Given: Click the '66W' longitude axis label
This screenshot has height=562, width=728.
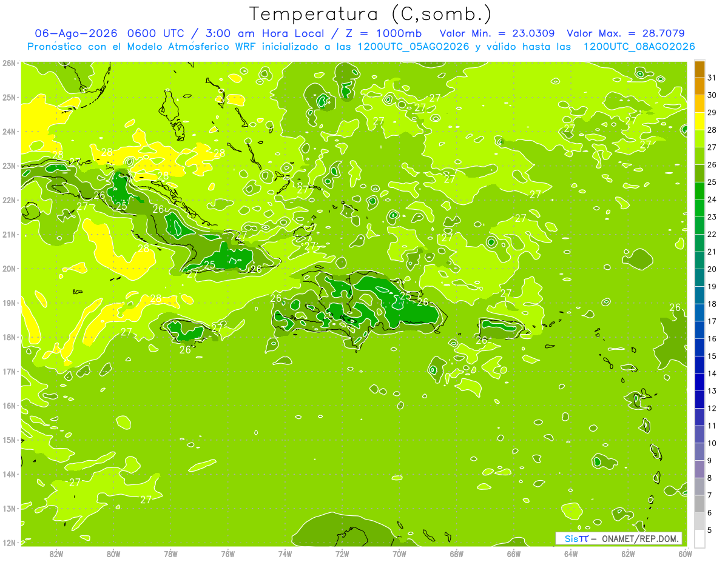Looking at the screenshot, I should [x=514, y=554].
